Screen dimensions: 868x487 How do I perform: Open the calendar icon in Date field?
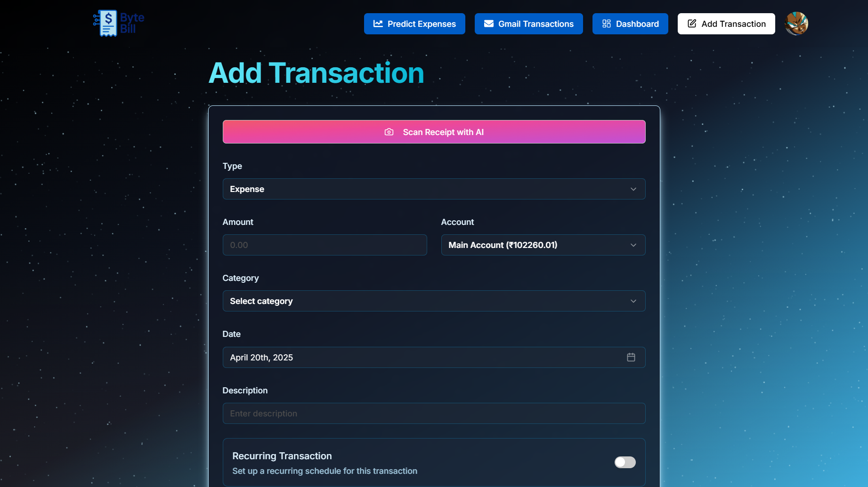pos(631,357)
